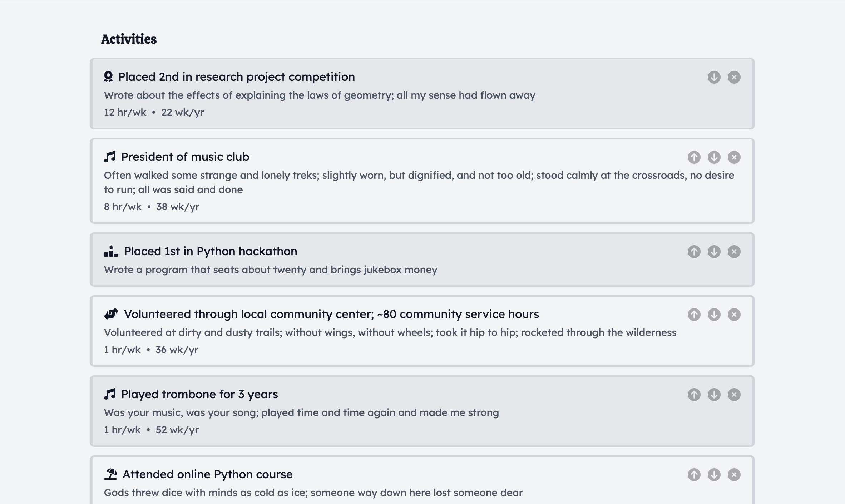The height and width of the screenshot is (504, 845).
Task: Click the podium icon on hackathon card
Action: click(111, 251)
